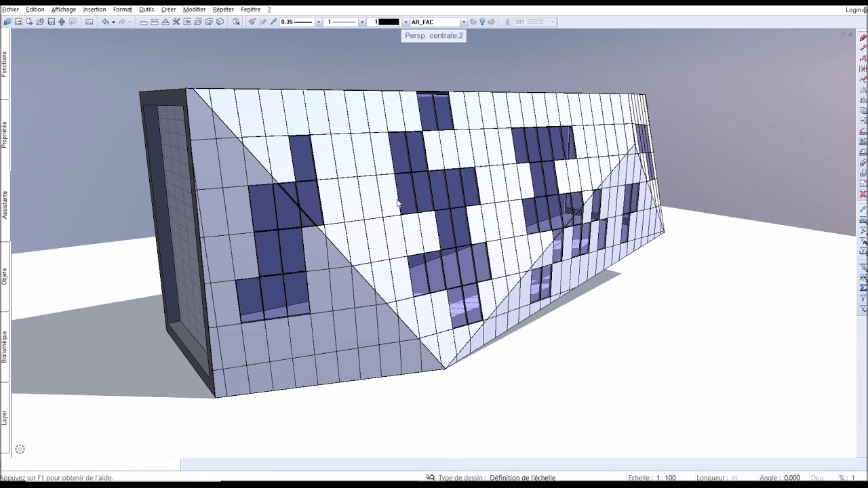Click the undo arrow icon
Screen dimensions: 868x488
(105, 22)
